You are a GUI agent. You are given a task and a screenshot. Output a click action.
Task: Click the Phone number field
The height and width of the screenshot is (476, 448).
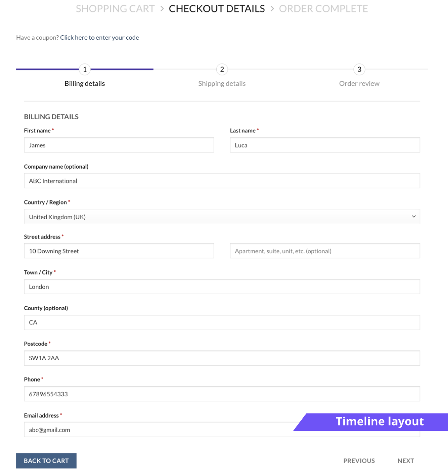222,394
